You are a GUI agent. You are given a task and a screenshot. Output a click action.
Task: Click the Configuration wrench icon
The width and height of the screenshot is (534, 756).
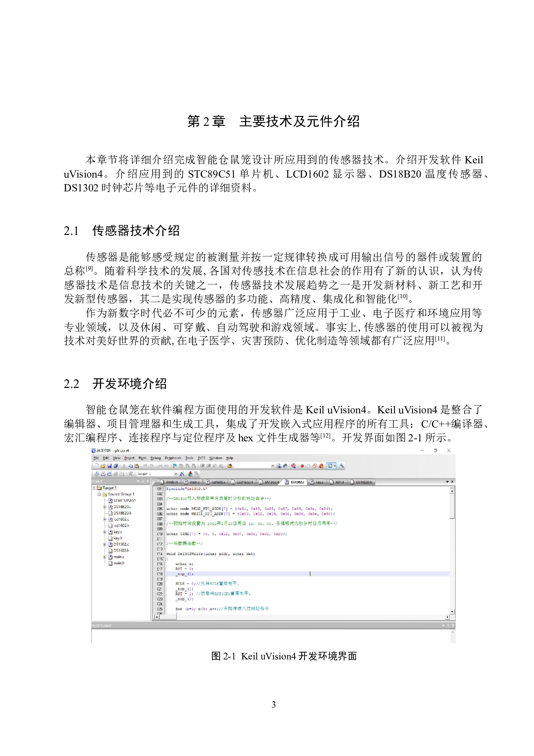click(342, 466)
